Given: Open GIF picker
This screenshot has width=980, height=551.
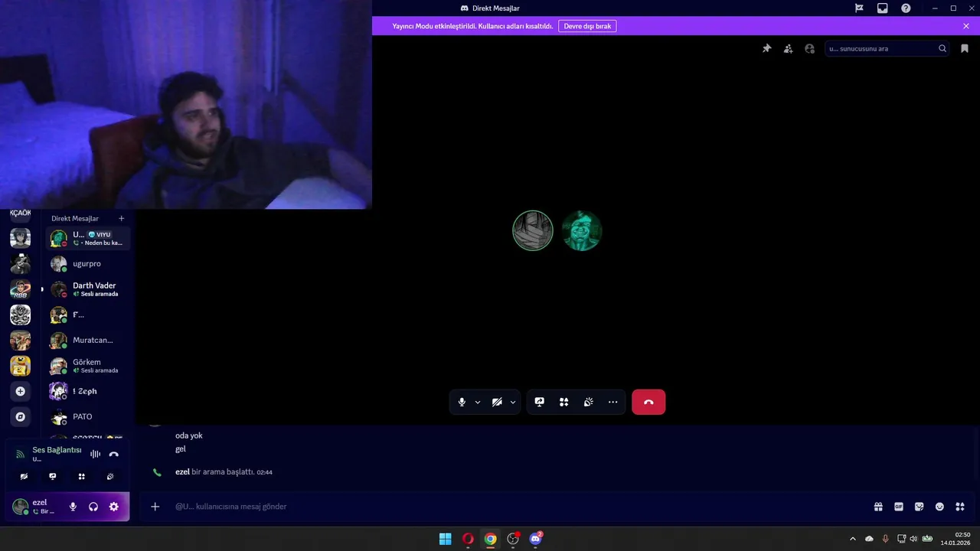Looking at the screenshot, I should click(899, 507).
